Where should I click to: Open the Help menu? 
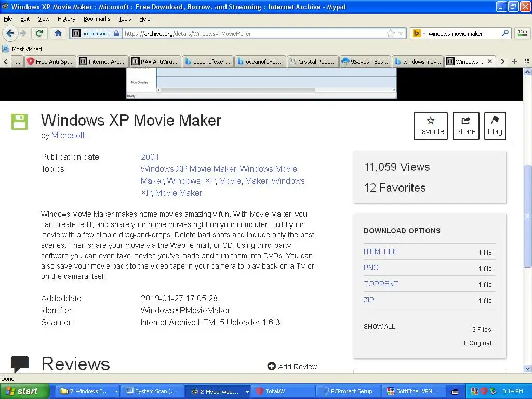(x=144, y=19)
